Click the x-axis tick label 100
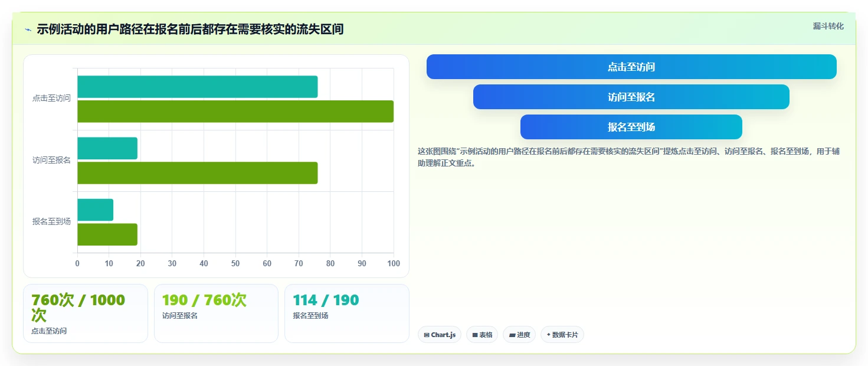The image size is (868, 366). click(394, 263)
